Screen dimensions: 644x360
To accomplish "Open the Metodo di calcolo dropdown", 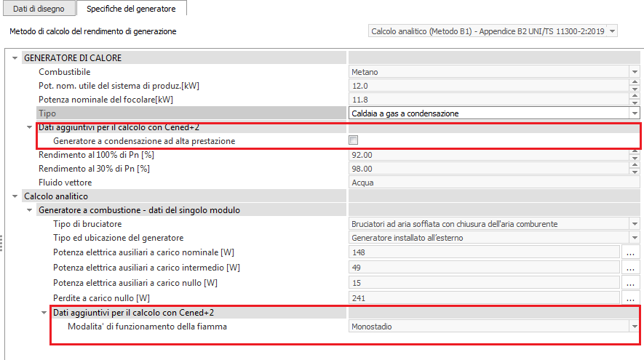I will pos(612,31).
